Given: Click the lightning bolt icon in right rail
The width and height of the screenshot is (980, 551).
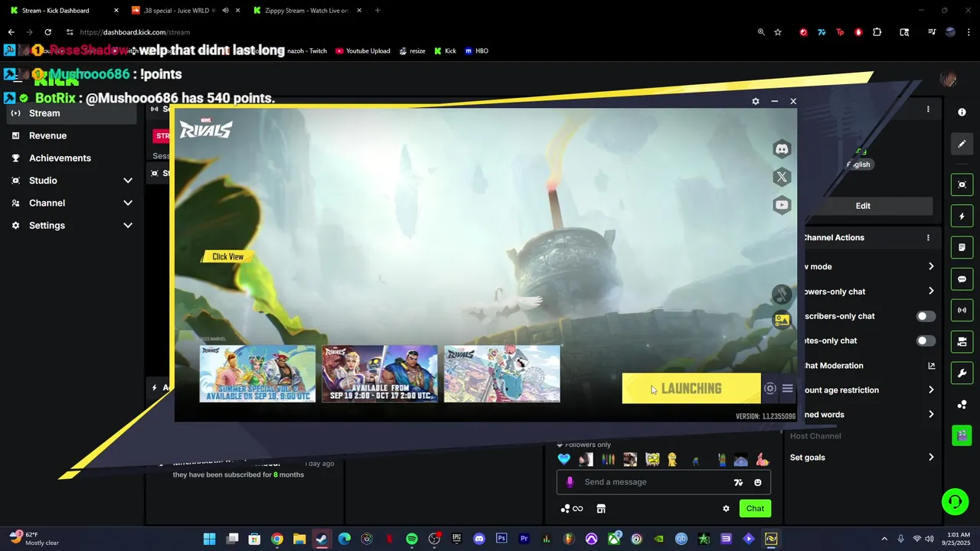Looking at the screenshot, I should click(x=962, y=217).
